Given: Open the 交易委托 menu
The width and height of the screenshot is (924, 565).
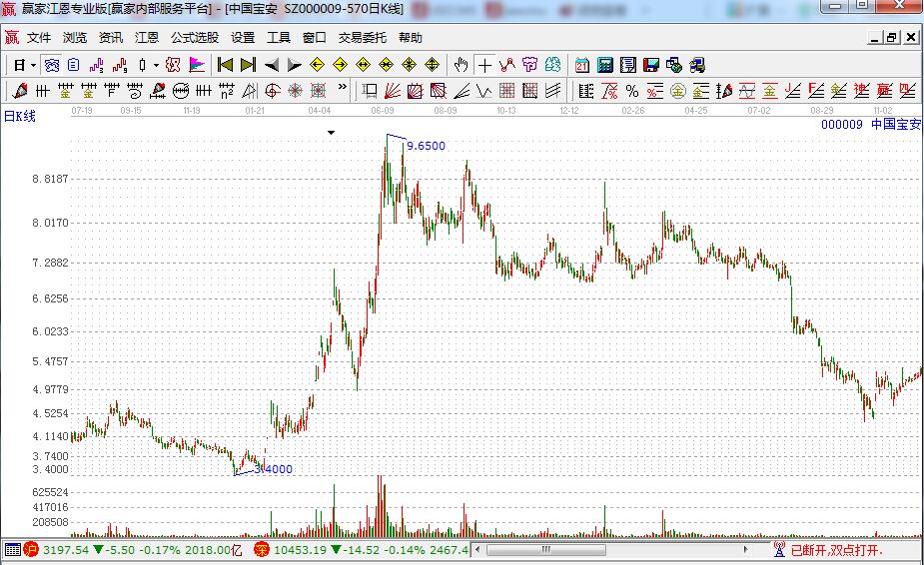Looking at the screenshot, I should [362, 38].
